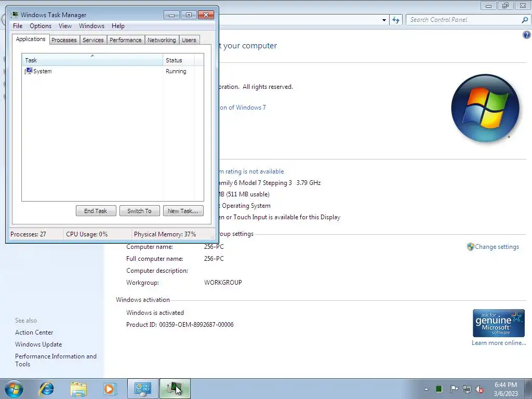
Task: Click the Windows is activated text
Action: click(155, 312)
